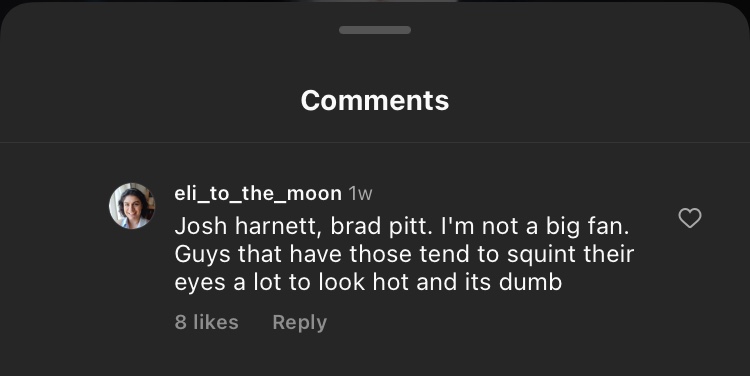Image resolution: width=750 pixels, height=376 pixels.
Task: Open eli_to_the_moon's profile picture
Action: (x=132, y=206)
